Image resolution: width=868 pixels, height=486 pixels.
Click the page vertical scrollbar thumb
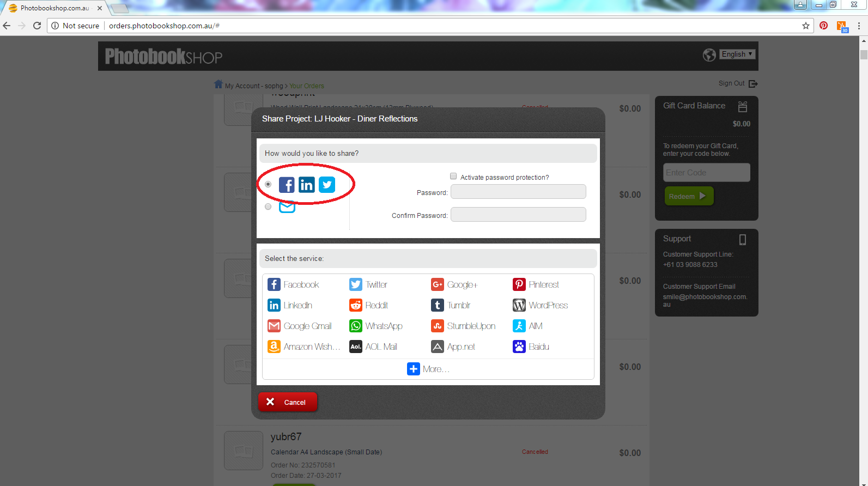(x=864, y=54)
